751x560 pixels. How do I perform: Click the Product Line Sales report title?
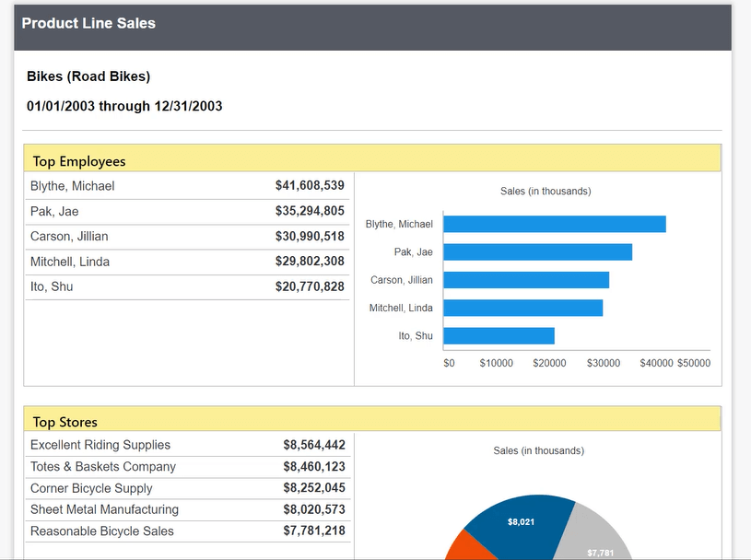pos(89,24)
